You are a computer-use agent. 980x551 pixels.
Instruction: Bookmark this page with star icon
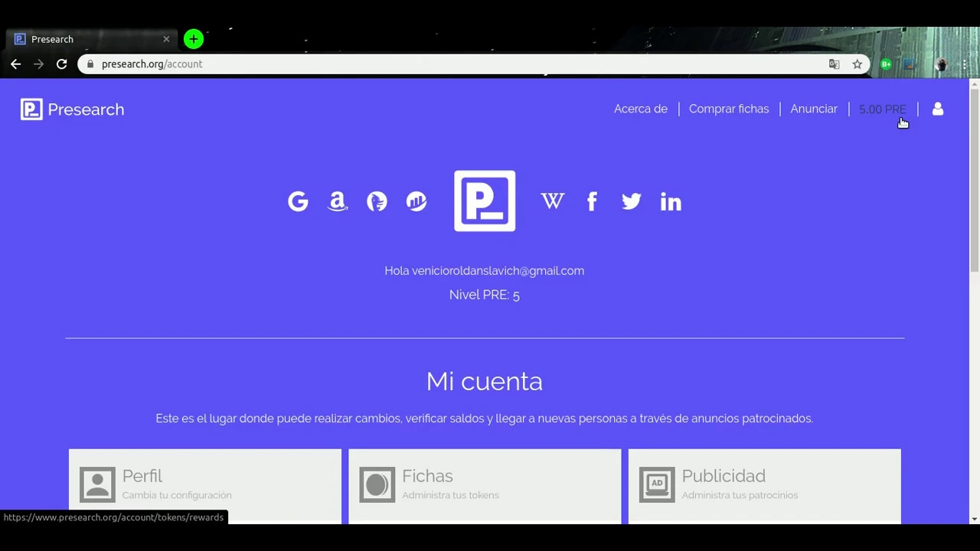857,64
